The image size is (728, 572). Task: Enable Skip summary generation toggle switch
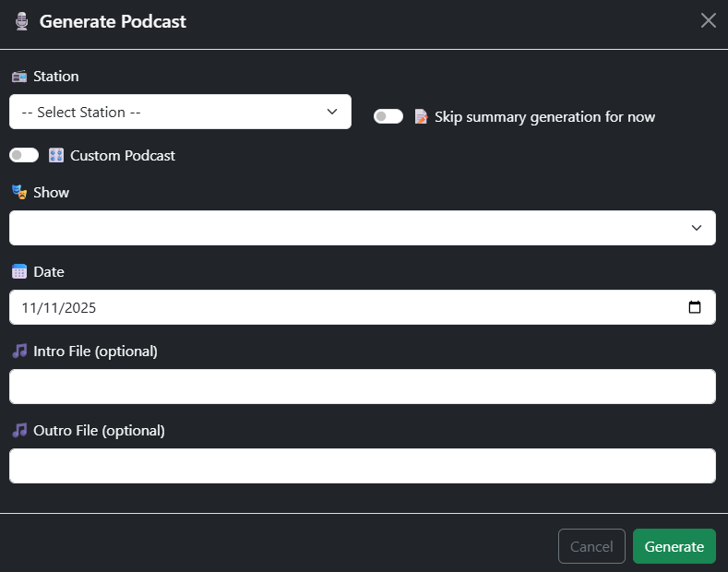[388, 117]
